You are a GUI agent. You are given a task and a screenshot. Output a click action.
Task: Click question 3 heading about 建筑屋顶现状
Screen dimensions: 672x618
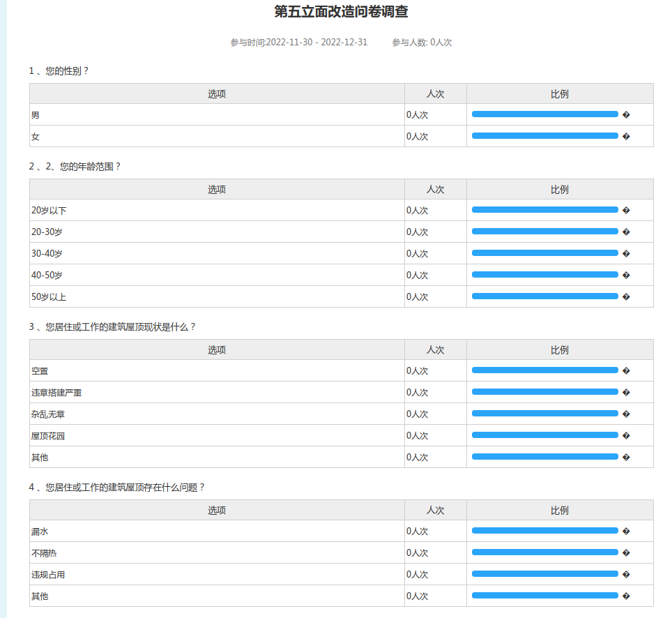click(x=112, y=326)
